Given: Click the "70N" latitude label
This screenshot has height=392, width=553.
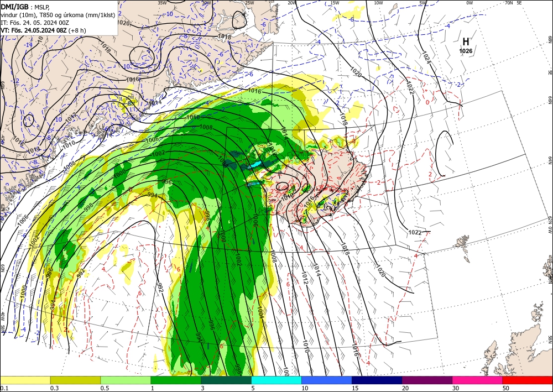Looking at the screenshot, I should (x=509, y=3).
